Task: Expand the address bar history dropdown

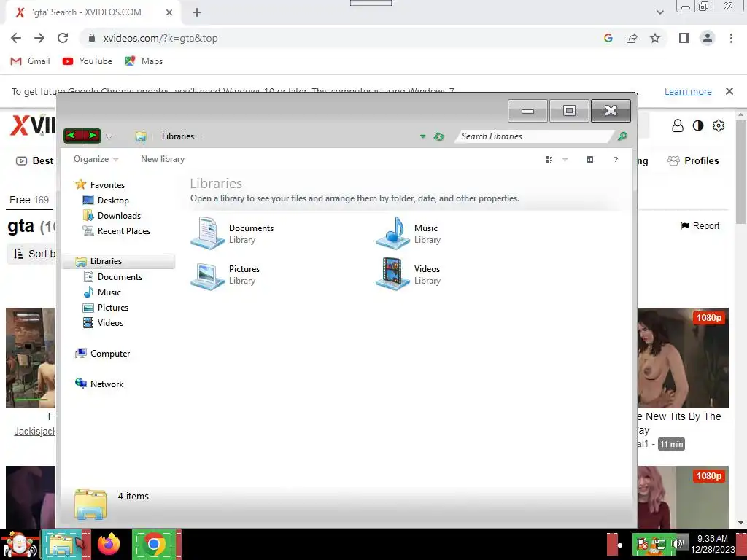Action: click(x=422, y=136)
